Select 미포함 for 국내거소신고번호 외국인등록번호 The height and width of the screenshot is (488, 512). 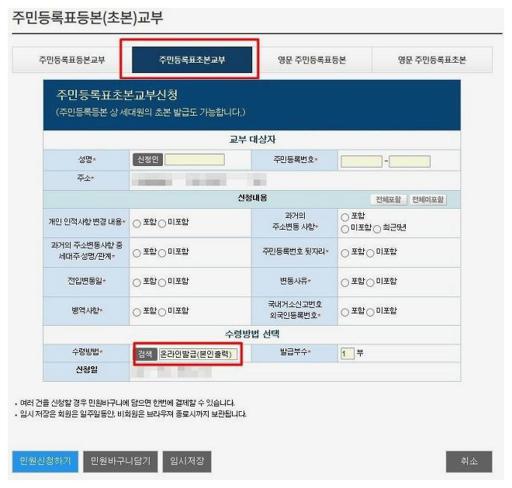click(370, 312)
